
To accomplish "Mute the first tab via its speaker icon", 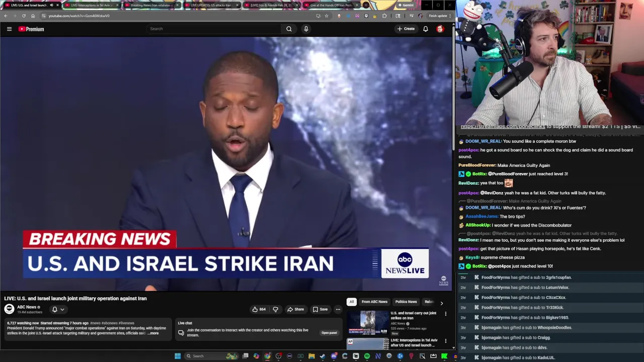I will coord(51,5).
